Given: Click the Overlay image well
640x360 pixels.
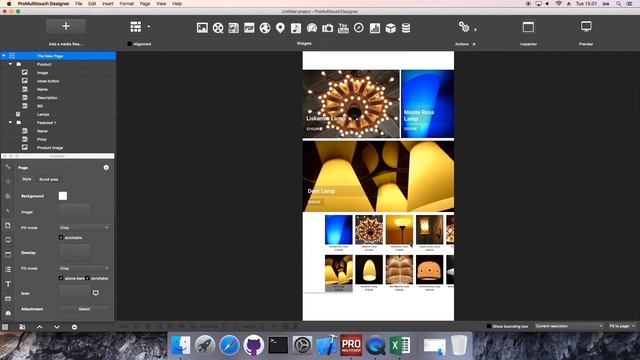Looking at the screenshot, I should pyautogui.click(x=74, y=253).
